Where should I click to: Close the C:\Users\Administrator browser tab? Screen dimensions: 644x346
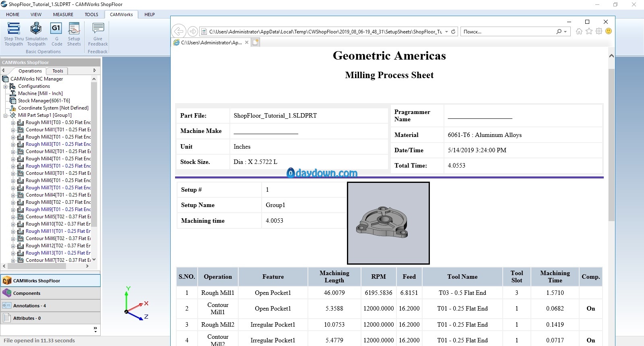pyautogui.click(x=247, y=42)
